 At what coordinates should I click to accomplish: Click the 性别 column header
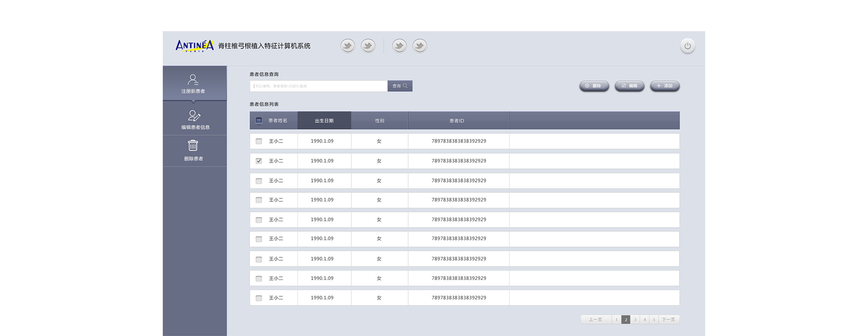[379, 121]
